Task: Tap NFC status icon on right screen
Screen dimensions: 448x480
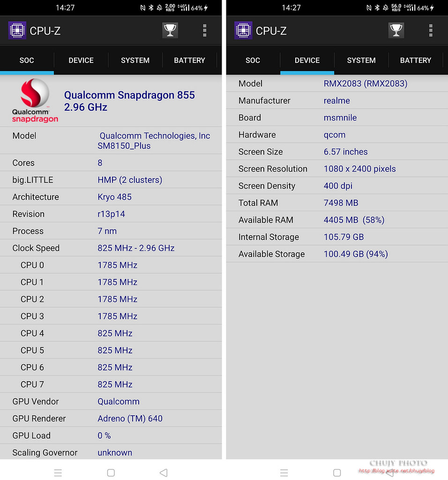Action: [369, 8]
